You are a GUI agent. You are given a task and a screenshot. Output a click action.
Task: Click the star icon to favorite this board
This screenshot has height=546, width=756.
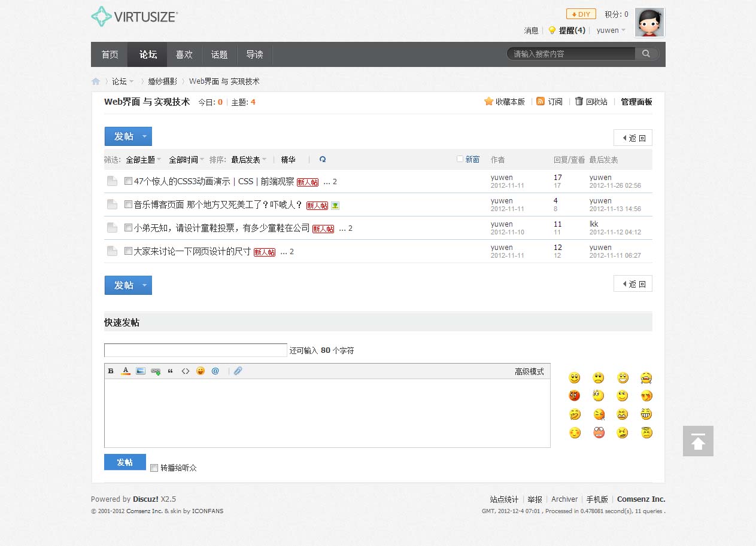(x=488, y=102)
